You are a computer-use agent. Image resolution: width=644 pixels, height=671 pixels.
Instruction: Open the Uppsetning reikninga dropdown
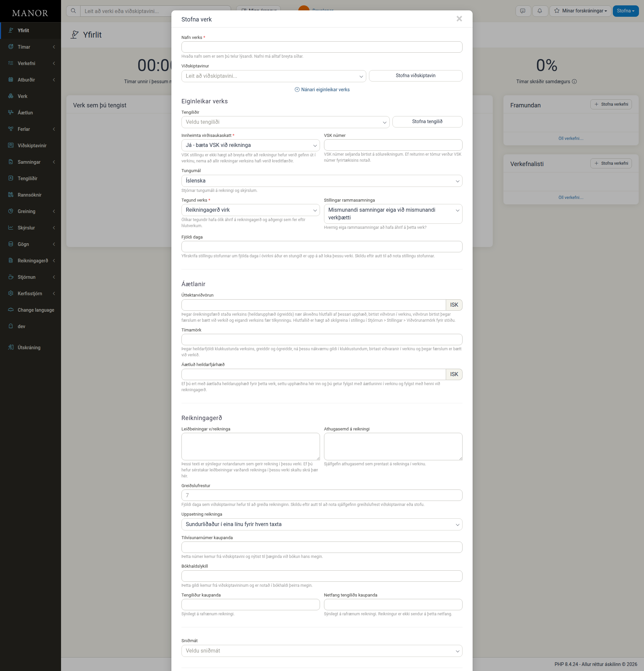click(322, 524)
